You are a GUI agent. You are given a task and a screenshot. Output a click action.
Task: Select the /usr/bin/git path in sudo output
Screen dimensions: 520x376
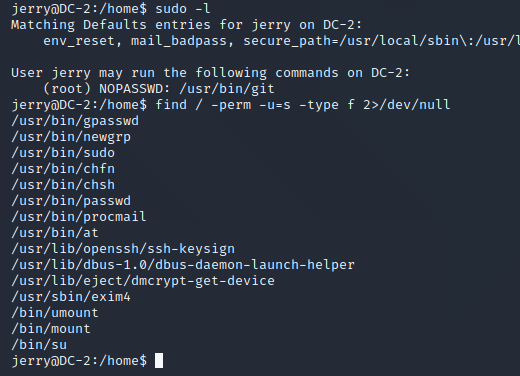[227, 89]
